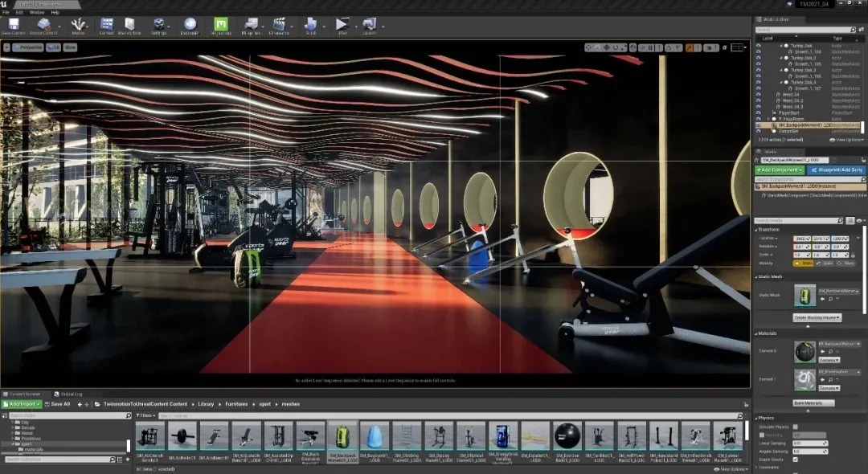868x474 pixels.
Task: Navigate back in Content Browser history
Action: point(79,404)
